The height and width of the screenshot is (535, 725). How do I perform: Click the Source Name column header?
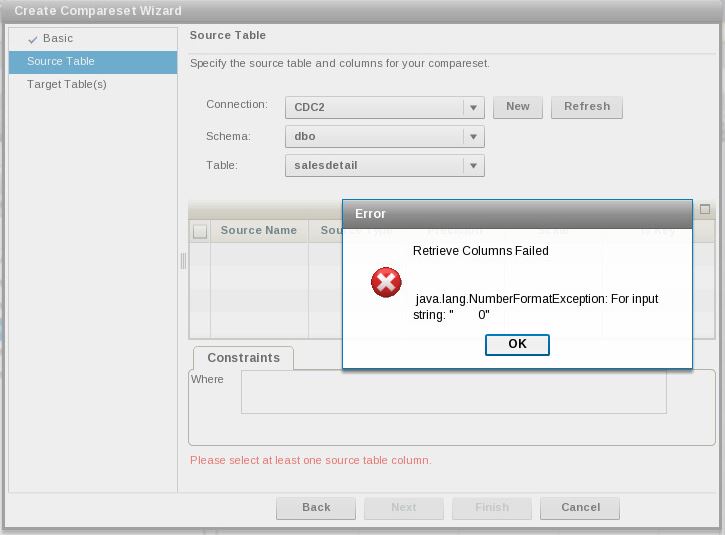(259, 230)
